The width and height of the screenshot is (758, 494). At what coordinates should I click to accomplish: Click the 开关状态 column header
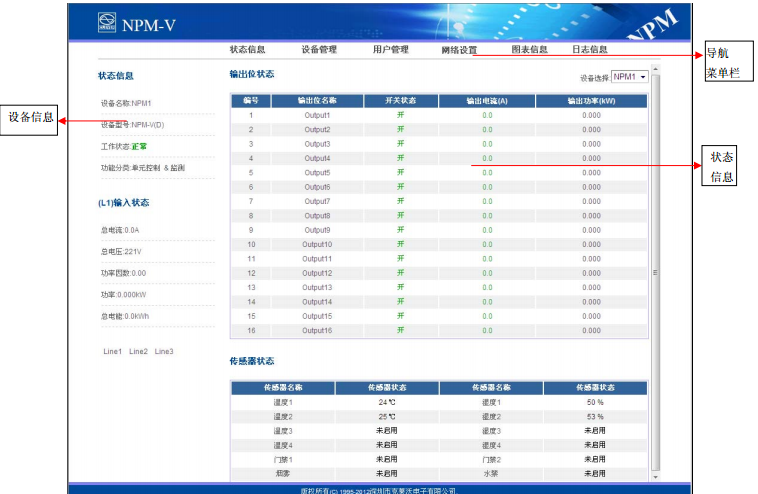point(401,101)
